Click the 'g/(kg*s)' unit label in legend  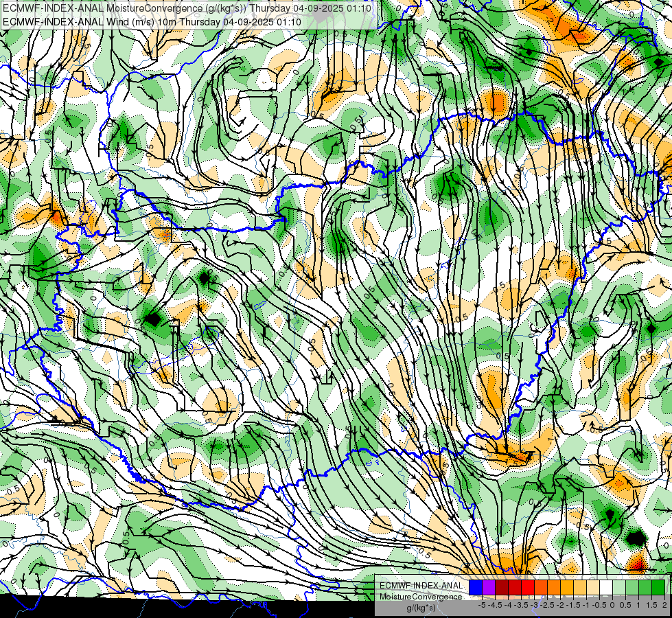(421, 608)
